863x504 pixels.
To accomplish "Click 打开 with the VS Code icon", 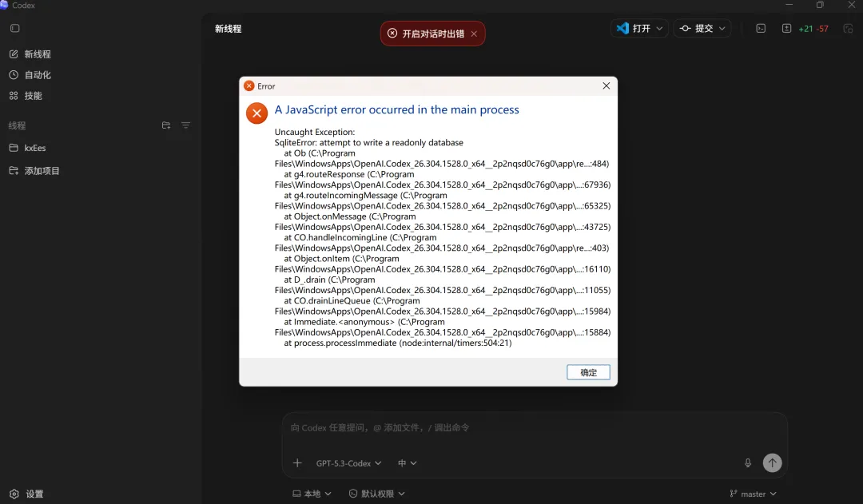I will tap(634, 28).
